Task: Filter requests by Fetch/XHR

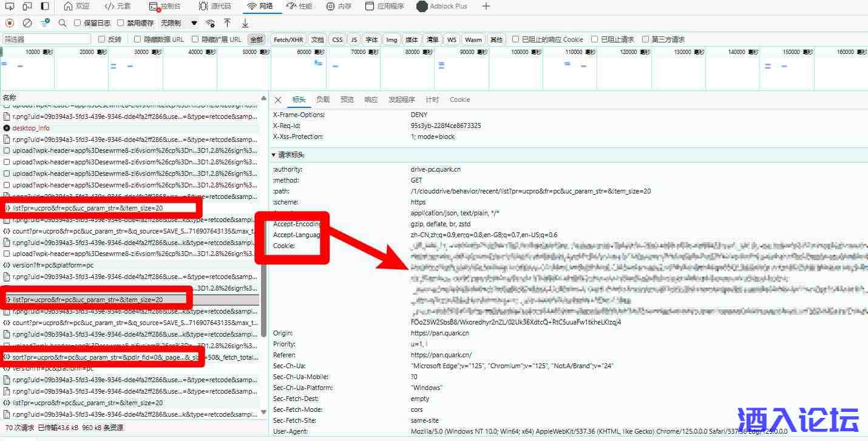Action: tap(288, 39)
